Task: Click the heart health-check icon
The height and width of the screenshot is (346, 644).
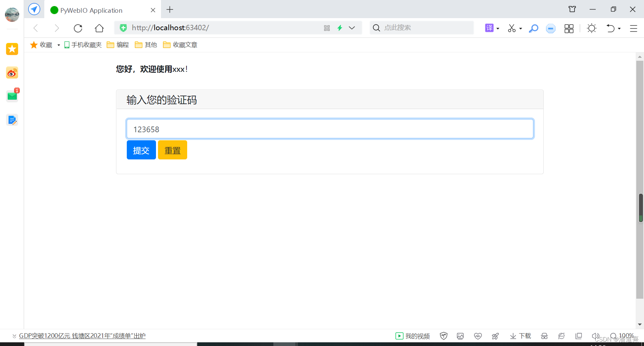Action: pyautogui.click(x=478, y=336)
